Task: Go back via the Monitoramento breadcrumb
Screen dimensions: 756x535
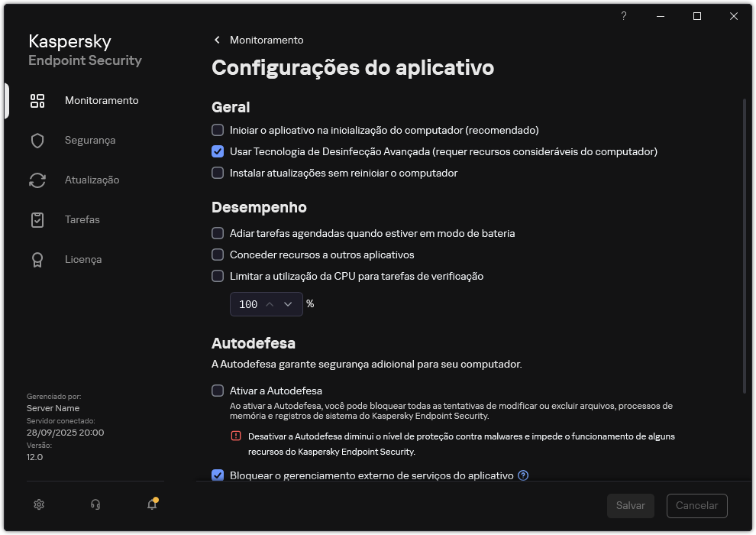Action: click(x=260, y=39)
